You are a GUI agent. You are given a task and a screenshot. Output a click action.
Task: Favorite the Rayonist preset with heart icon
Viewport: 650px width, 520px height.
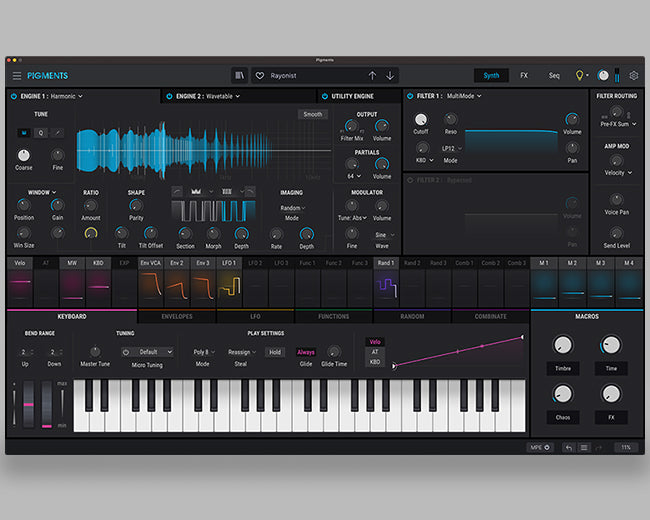[x=260, y=75]
